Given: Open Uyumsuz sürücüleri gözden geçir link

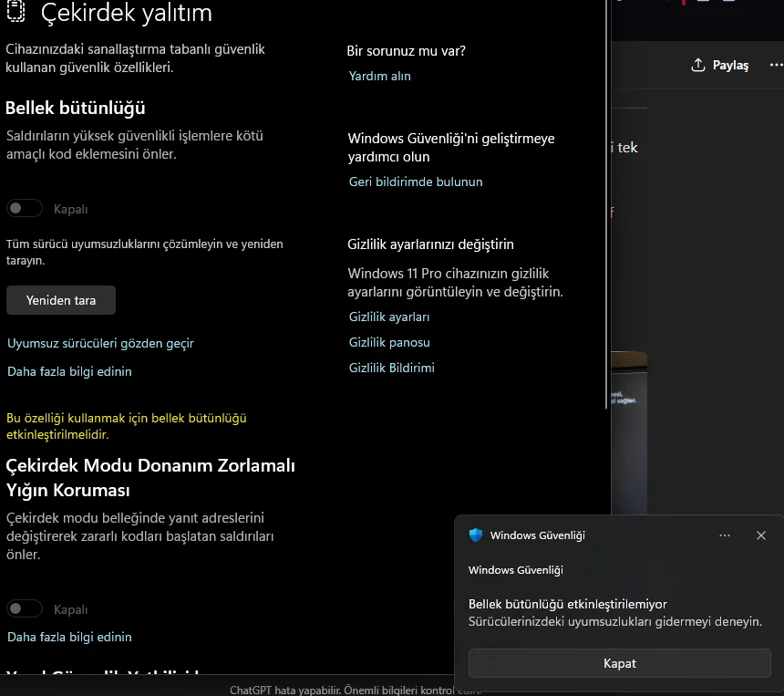Looking at the screenshot, I should coord(100,343).
